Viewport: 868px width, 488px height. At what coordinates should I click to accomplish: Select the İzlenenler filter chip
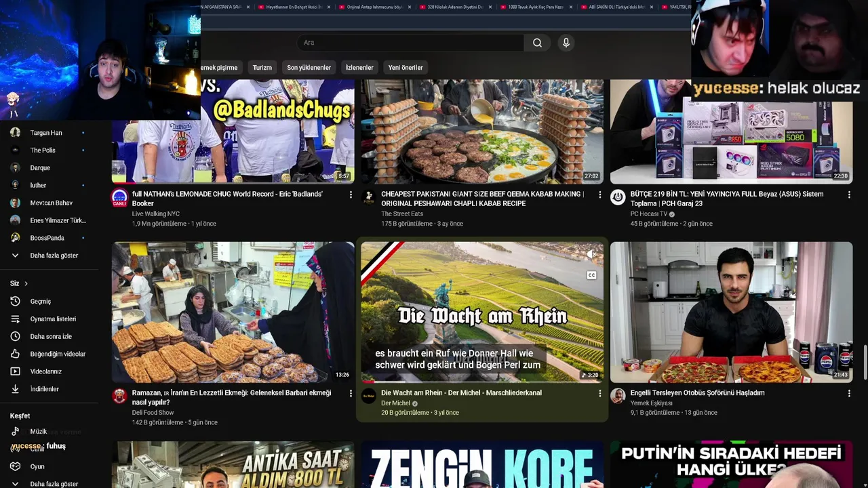(x=359, y=68)
